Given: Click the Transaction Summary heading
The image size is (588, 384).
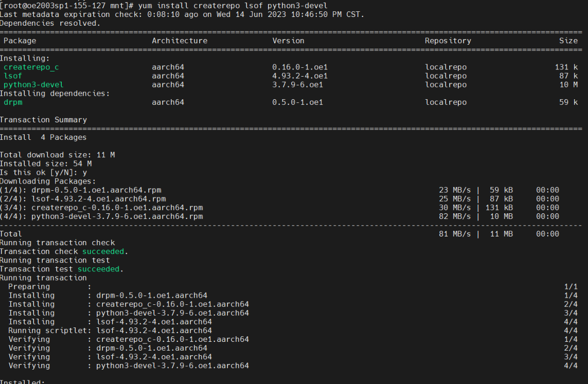Looking at the screenshot, I should (x=43, y=120).
